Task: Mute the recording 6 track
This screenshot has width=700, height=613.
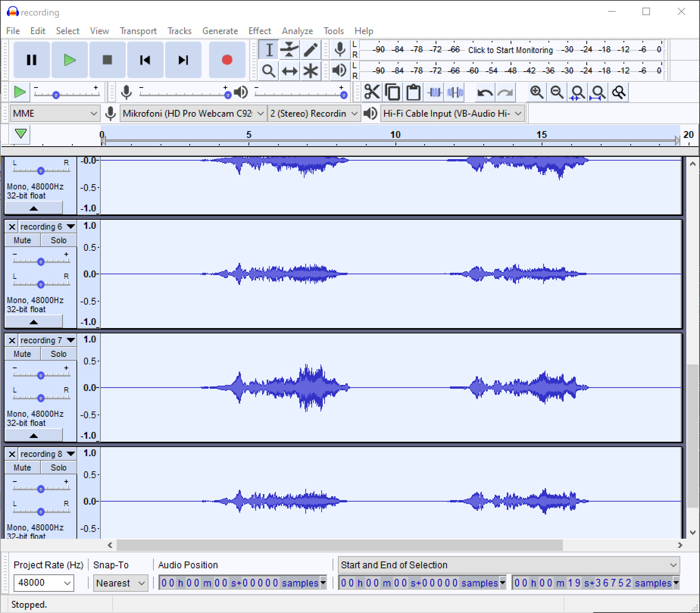Action: tap(22, 240)
